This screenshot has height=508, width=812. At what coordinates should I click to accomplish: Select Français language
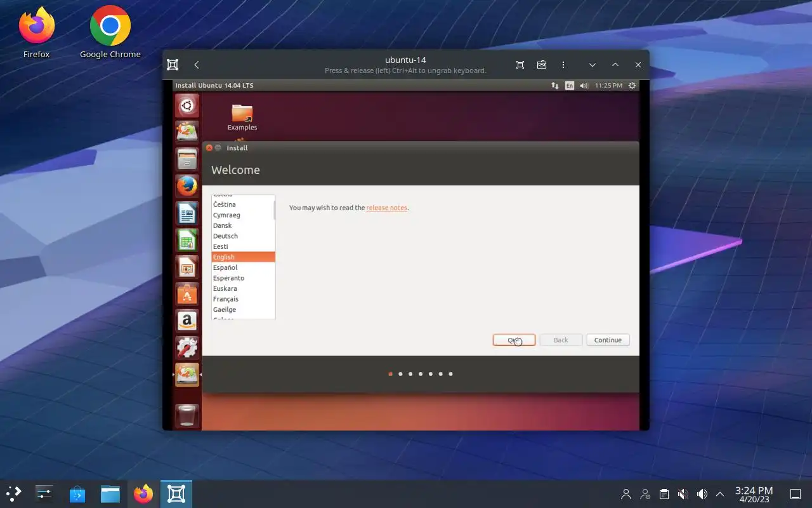(x=243, y=299)
